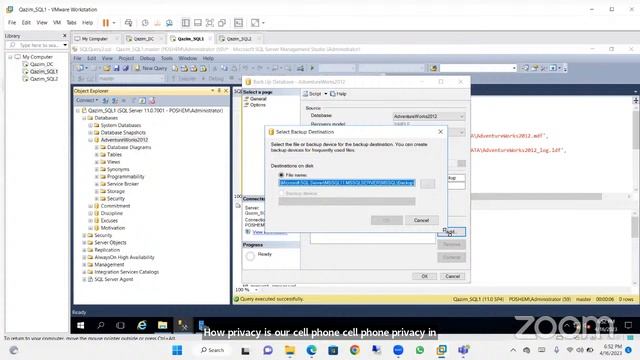Click the query editor horizontal scrollbar

(536, 197)
